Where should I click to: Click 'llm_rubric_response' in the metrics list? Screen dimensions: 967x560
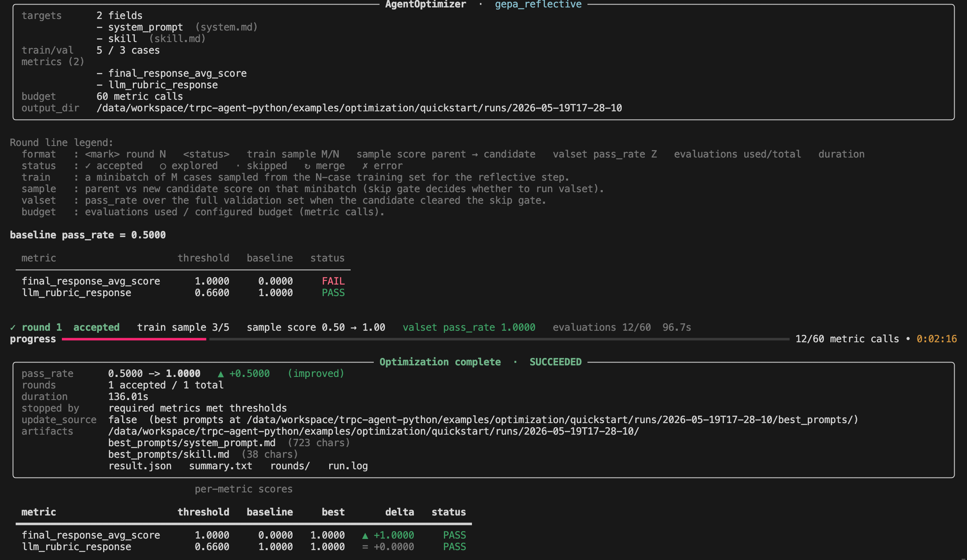[x=163, y=85]
